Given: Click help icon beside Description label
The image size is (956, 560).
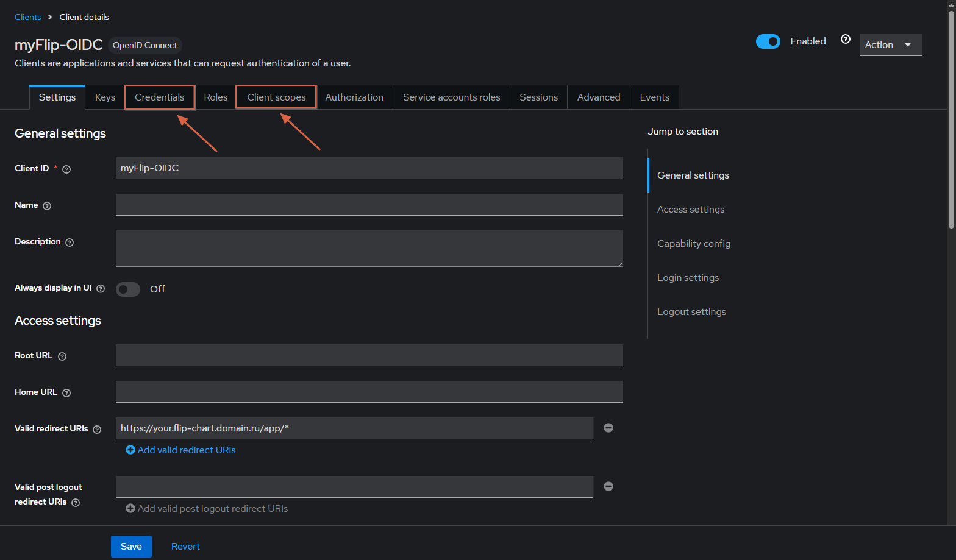Looking at the screenshot, I should tap(70, 243).
